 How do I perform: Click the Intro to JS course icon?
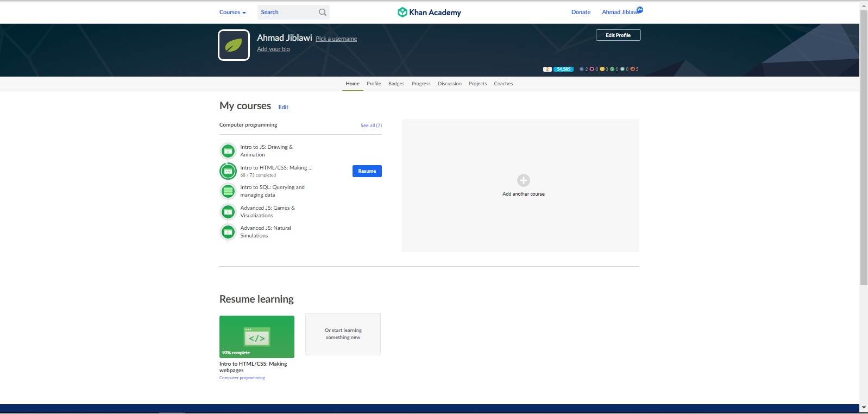228,151
